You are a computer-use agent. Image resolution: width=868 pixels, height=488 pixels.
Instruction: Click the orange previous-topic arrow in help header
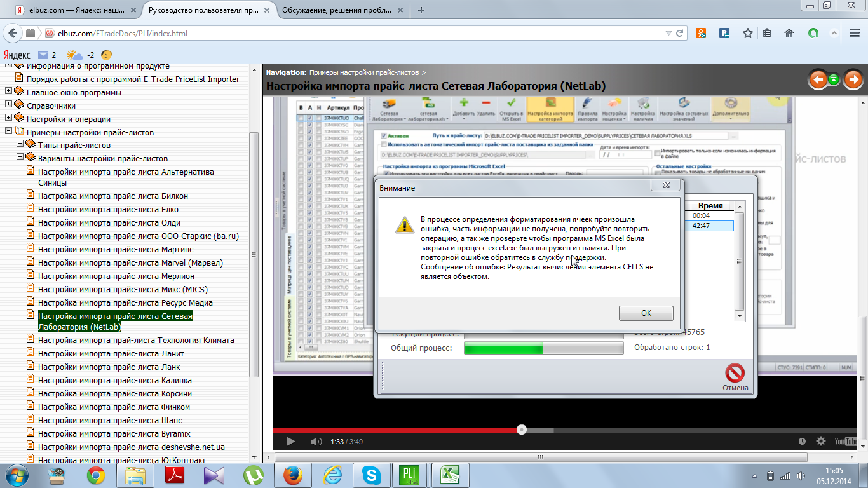point(818,79)
